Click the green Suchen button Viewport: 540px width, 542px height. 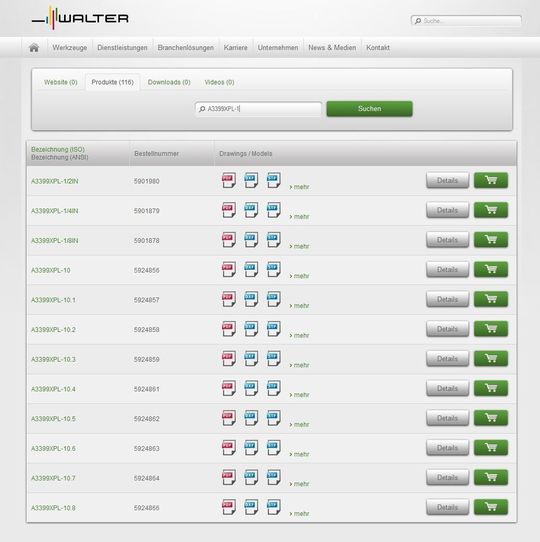pos(370,109)
